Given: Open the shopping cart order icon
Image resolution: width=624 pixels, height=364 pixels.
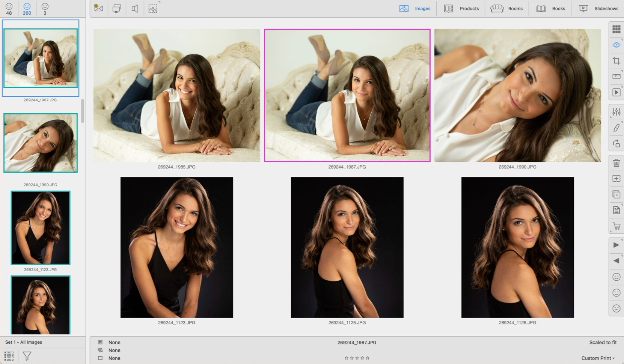Looking at the screenshot, I should click(616, 226).
